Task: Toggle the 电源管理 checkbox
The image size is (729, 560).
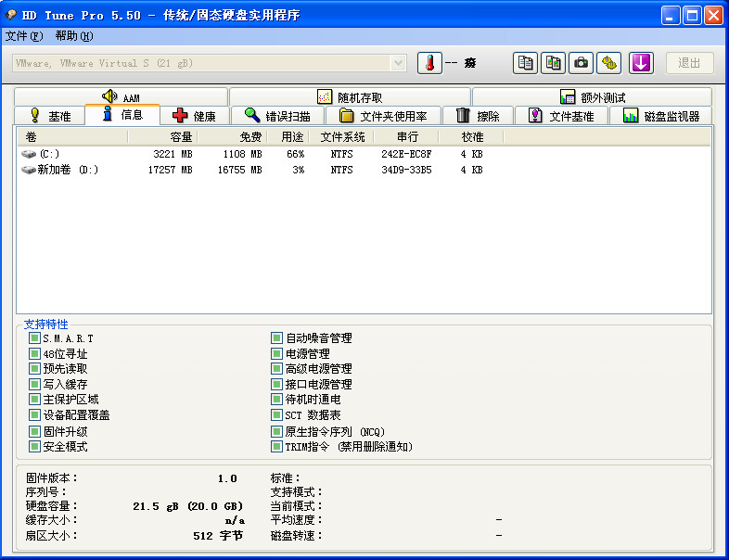Action: pyautogui.click(x=276, y=353)
